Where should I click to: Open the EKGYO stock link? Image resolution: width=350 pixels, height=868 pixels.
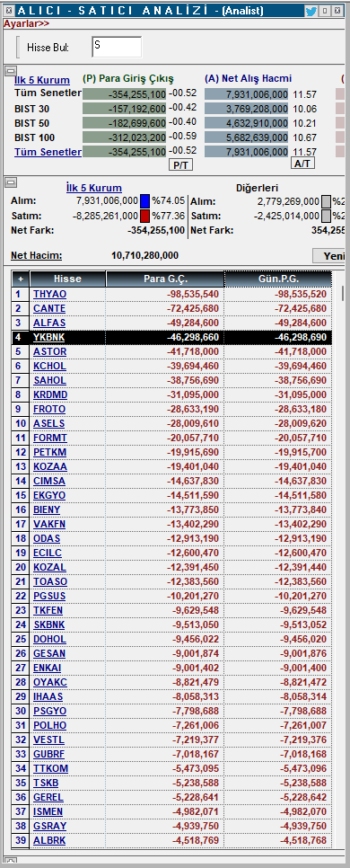[x=49, y=495]
